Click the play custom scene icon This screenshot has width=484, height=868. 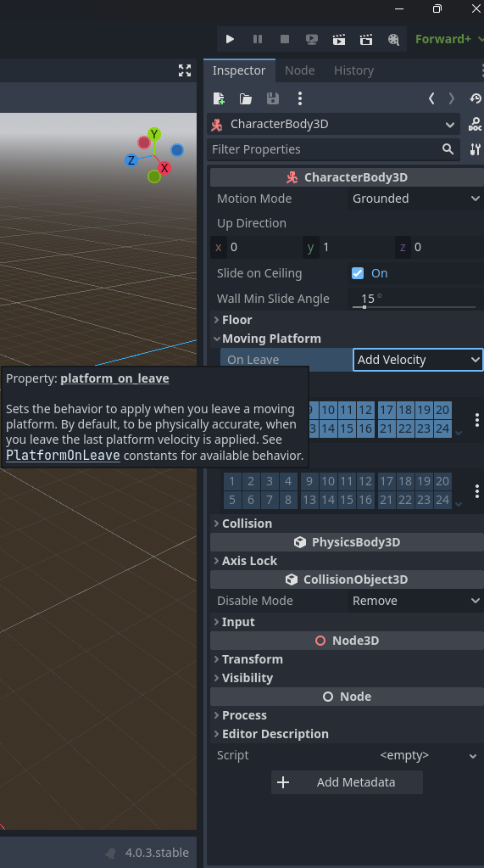click(x=366, y=39)
